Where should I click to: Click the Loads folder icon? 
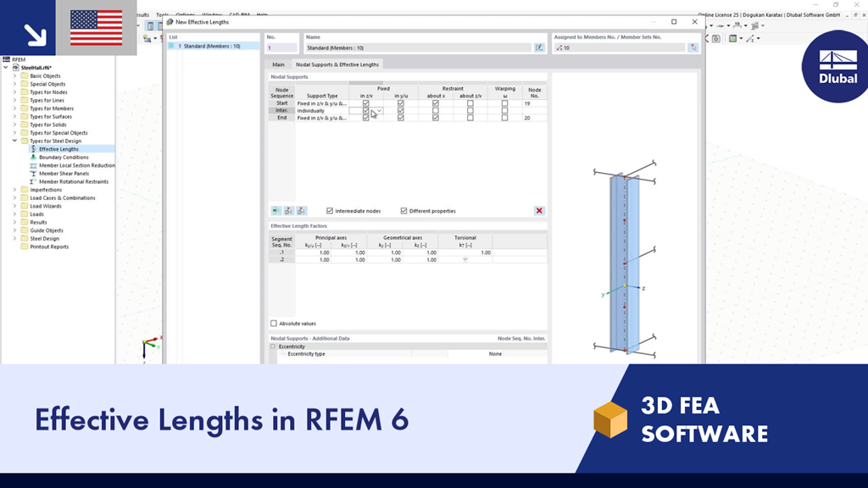coord(25,214)
